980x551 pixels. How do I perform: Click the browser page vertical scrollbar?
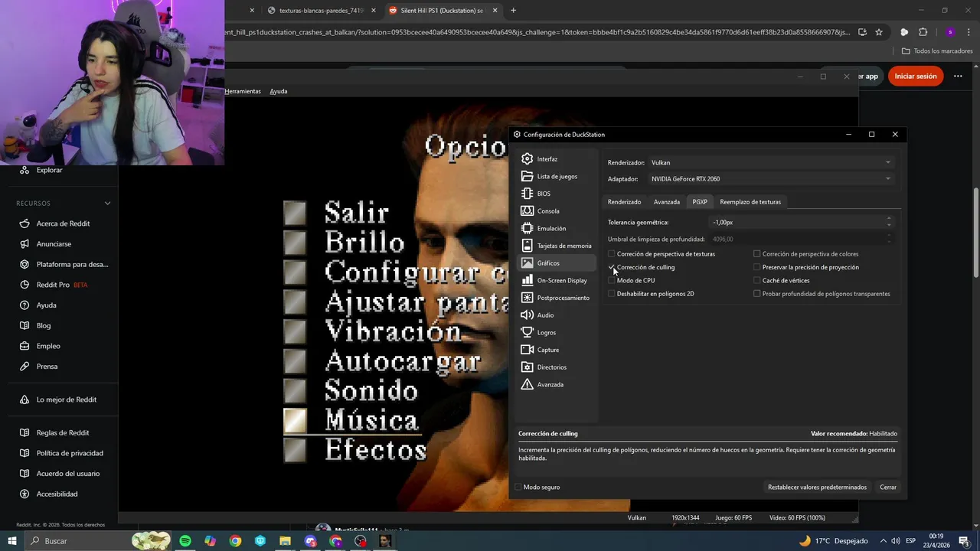tap(975, 232)
